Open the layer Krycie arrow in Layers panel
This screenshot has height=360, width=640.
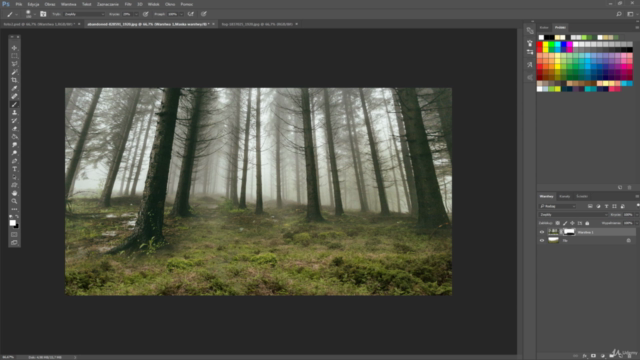636,215
